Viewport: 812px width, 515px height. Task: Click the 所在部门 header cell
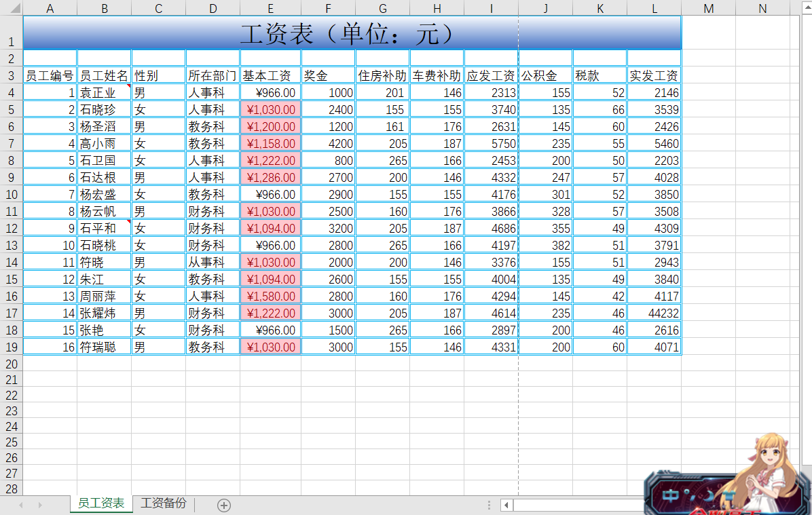coord(213,75)
